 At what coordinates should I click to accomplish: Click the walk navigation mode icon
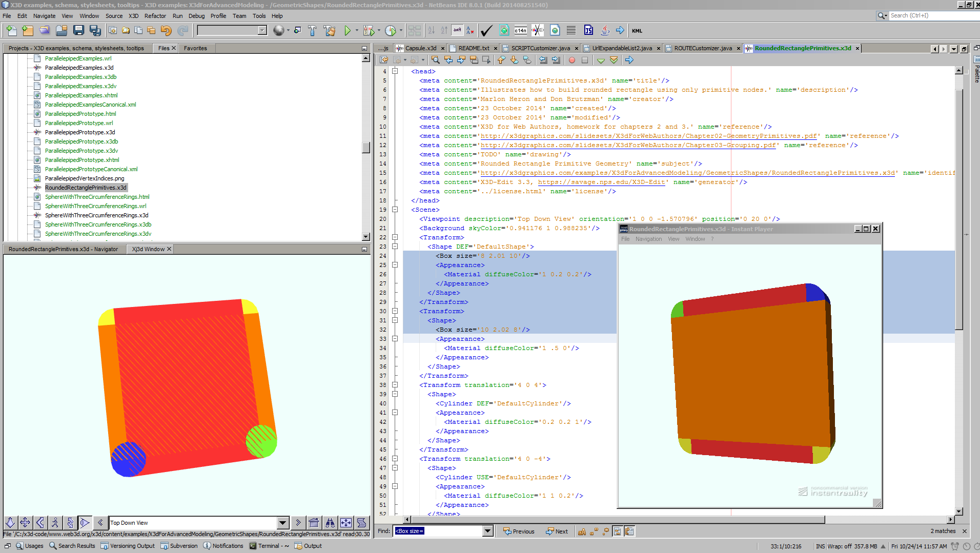[x=55, y=523]
